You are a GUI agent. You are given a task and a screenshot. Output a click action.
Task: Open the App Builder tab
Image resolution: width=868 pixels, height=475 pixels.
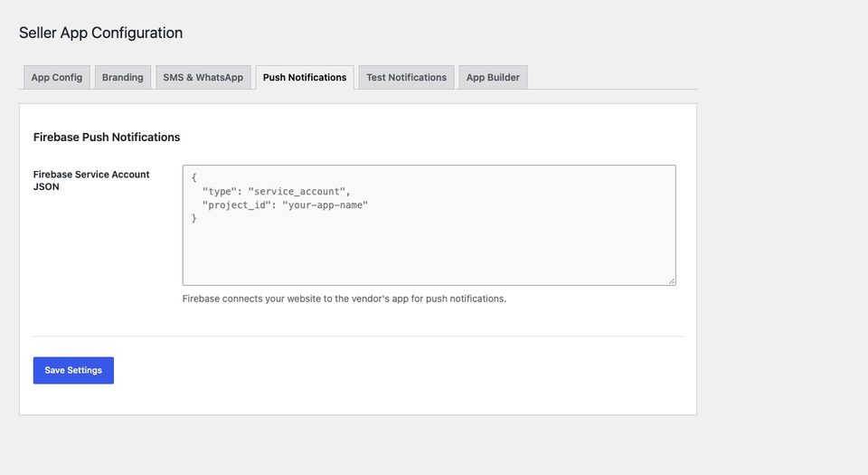click(493, 78)
